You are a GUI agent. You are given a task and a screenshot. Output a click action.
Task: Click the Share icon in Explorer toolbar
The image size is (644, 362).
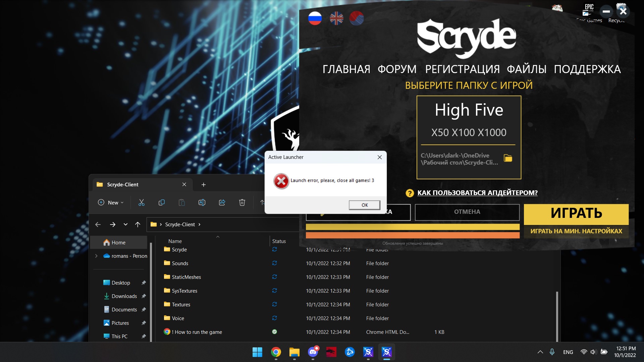click(222, 202)
